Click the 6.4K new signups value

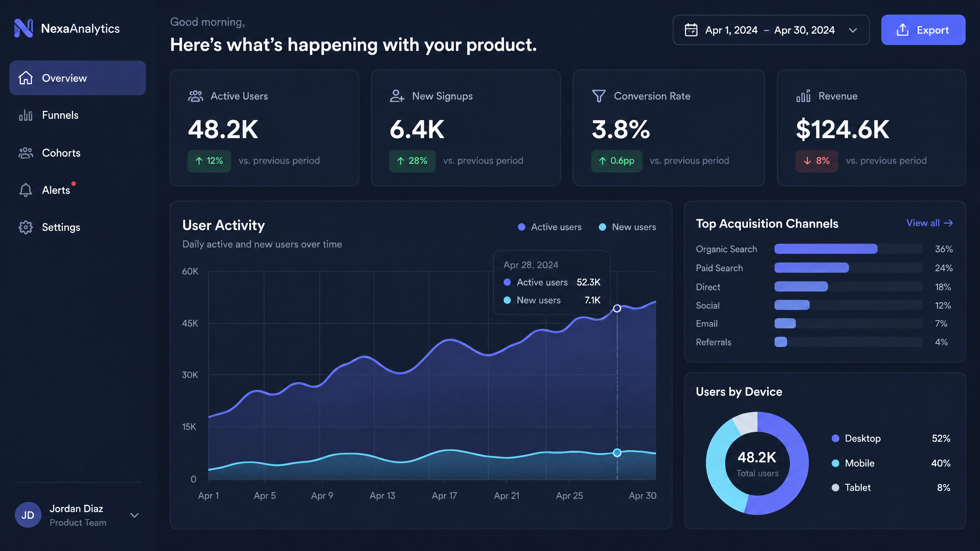tap(417, 129)
